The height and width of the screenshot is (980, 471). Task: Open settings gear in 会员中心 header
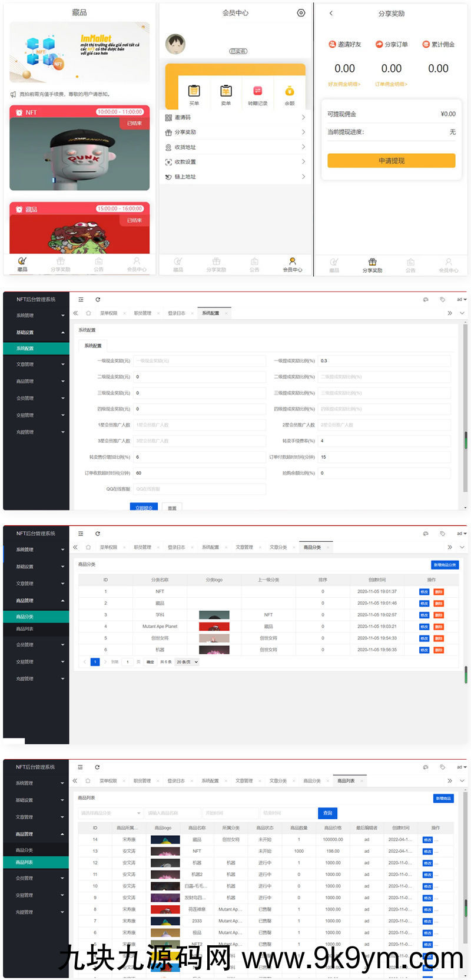point(301,13)
